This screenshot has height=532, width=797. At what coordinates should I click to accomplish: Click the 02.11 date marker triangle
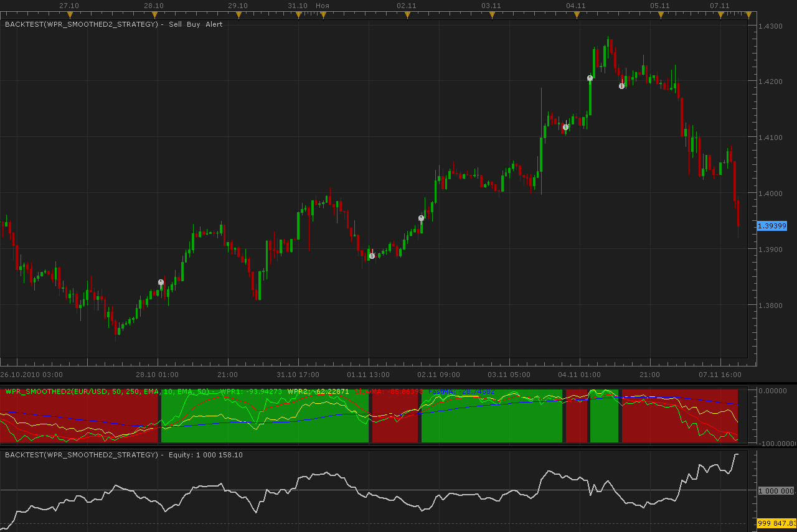[x=407, y=14]
